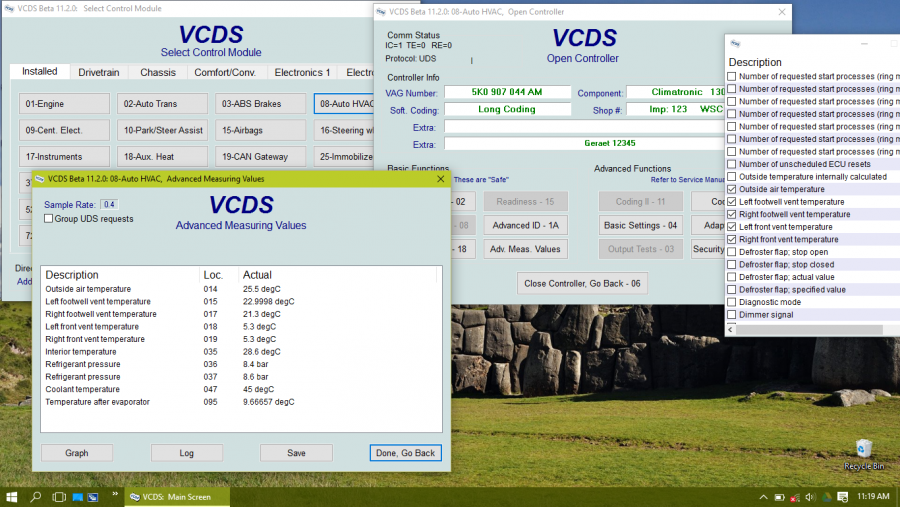Select the 18-Aux. Heat module
Screen dimensions: 900x507
coord(162,157)
